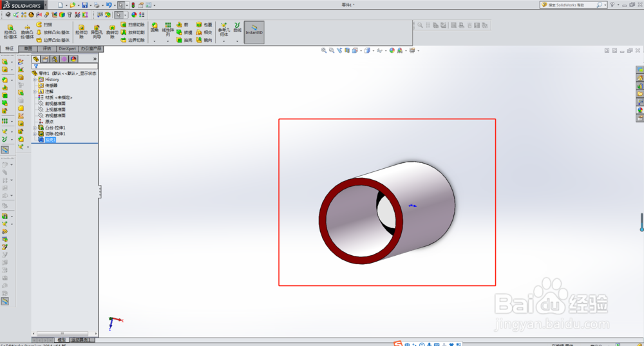Click the Save floppy disk icon
This screenshot has height=346, width=644.
[84, 5]
